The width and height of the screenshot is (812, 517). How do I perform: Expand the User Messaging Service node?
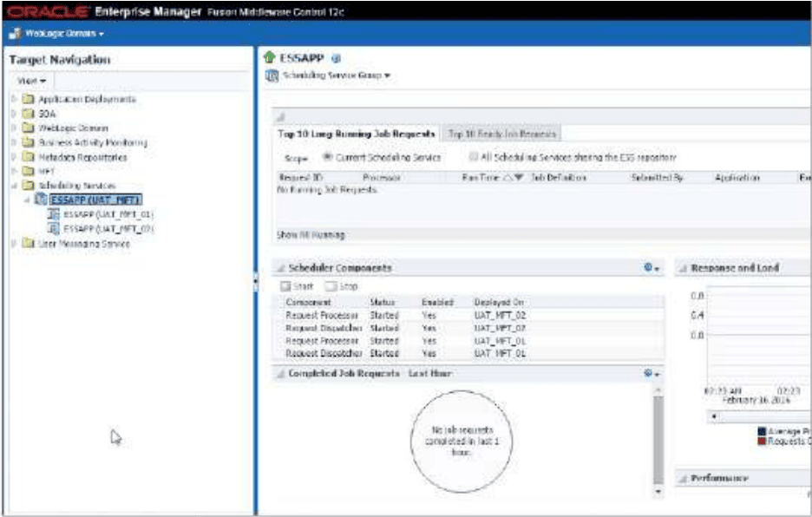coord(14,243)
